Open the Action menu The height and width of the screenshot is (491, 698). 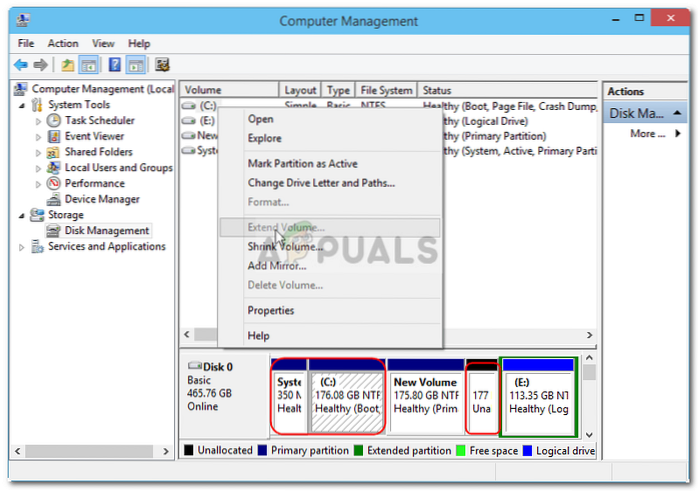pos(63,44)
